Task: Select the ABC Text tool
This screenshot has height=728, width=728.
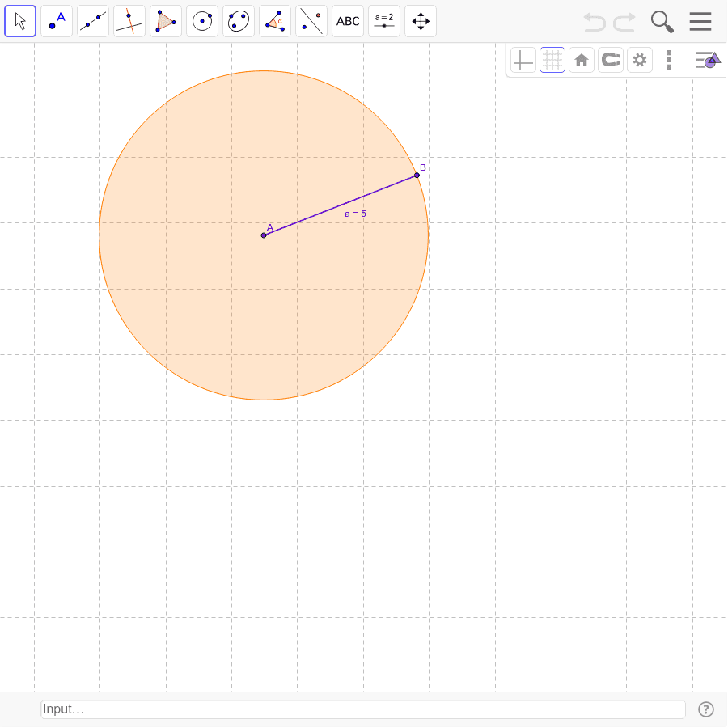Action: point(348,21)
